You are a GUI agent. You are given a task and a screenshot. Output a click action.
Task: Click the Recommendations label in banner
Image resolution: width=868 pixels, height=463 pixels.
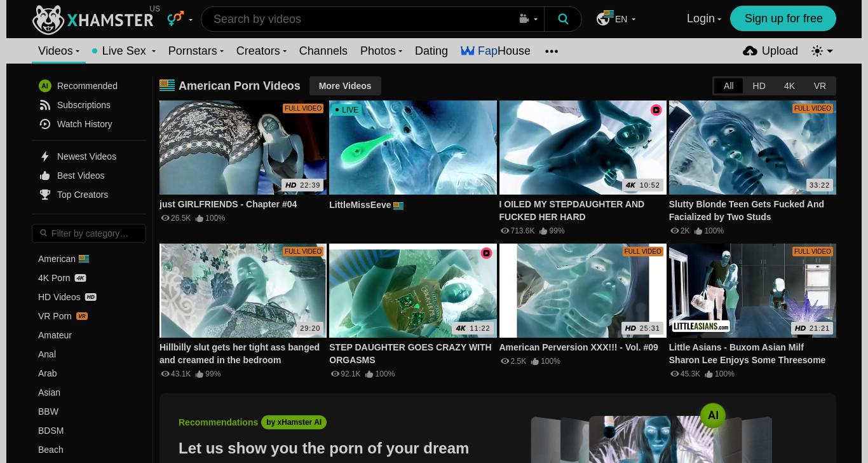[218, 422]
